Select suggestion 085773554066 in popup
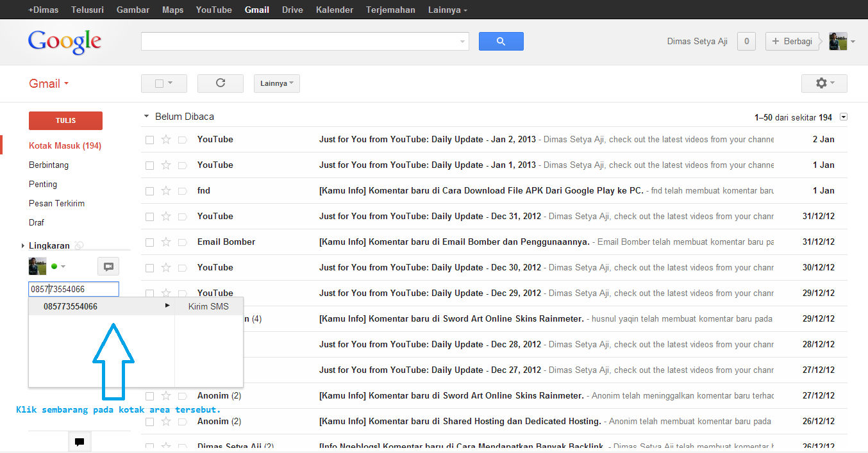The width and height of the screenshot is (868, 453). (102, 306)
